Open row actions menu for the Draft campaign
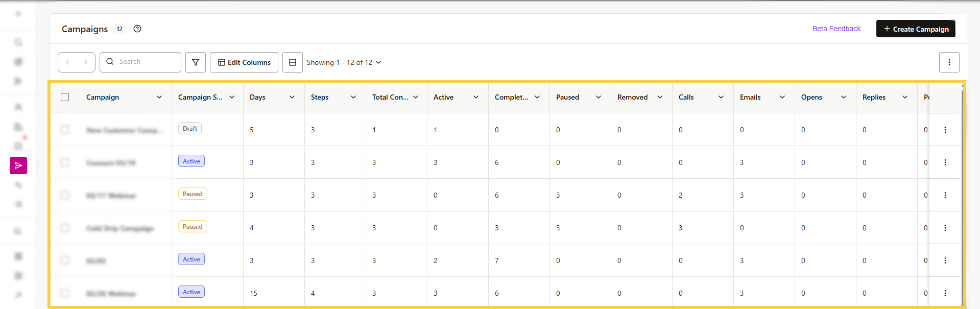 pos(945,130)
